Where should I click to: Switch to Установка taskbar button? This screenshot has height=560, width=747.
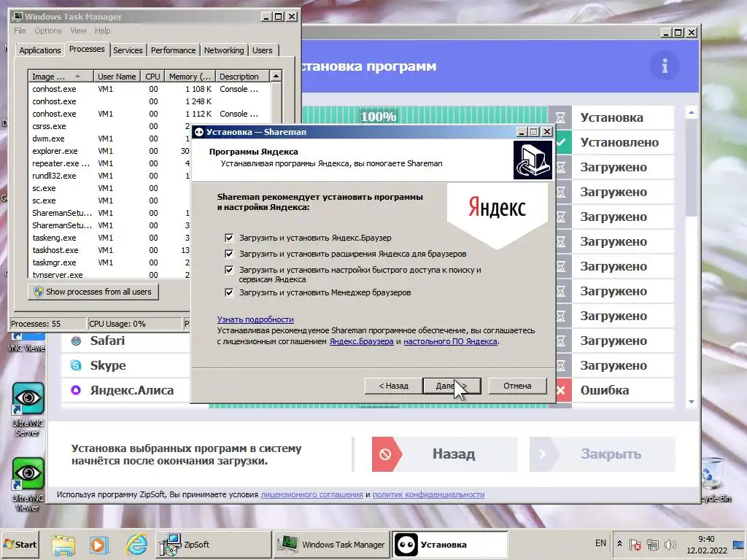449,544
